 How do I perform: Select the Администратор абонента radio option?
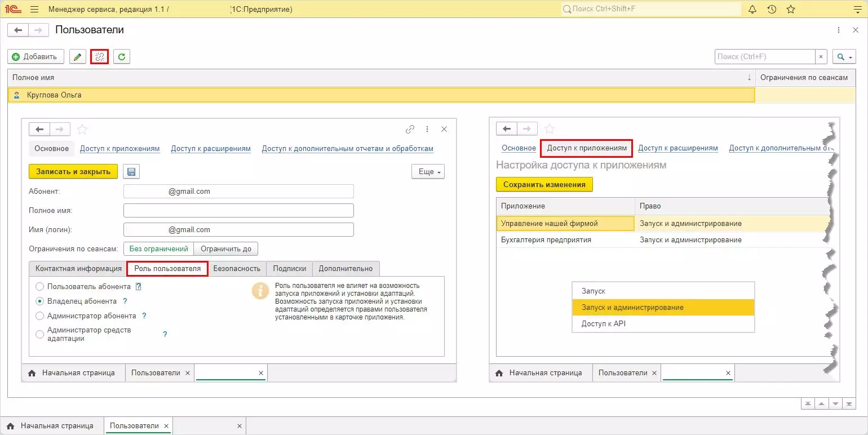pyautogui.click(x=40, y=316)
